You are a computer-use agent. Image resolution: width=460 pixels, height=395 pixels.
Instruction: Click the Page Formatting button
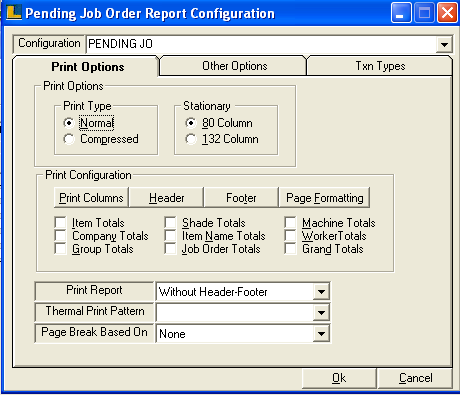[x=324, y=198]
